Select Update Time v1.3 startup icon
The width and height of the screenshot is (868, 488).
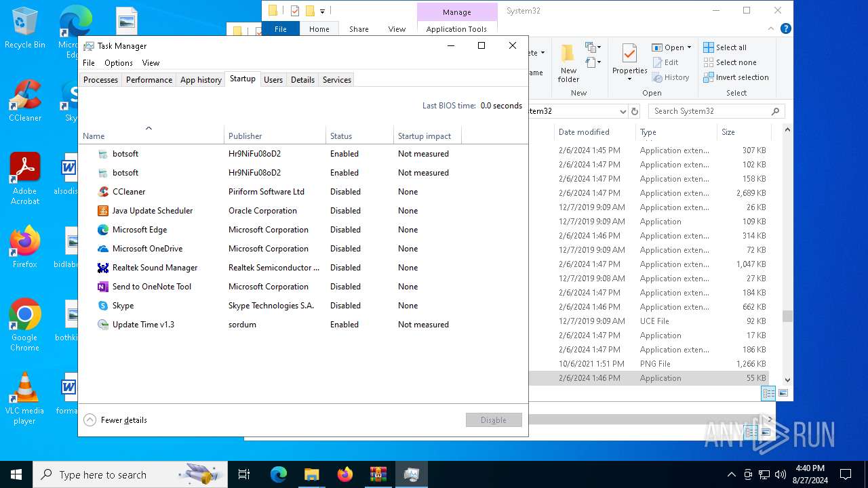click(103, 325)
